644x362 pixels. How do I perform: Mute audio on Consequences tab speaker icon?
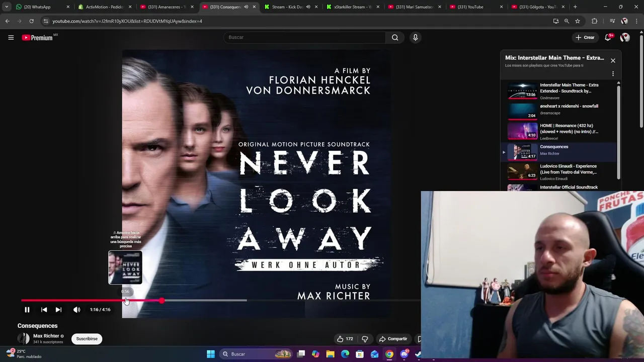246,7
